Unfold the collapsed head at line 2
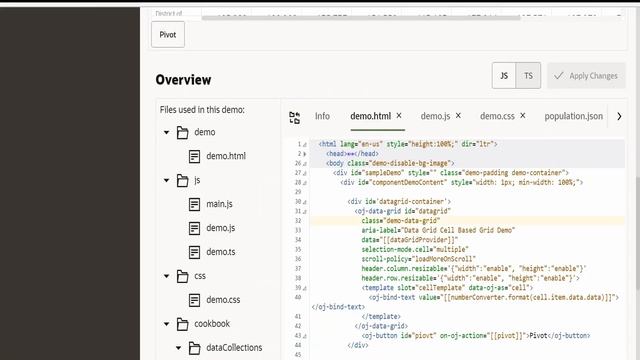 [305, 154]
